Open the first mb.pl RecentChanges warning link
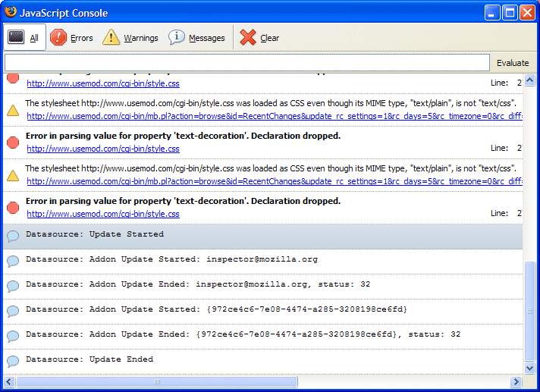 click(273, 116)
